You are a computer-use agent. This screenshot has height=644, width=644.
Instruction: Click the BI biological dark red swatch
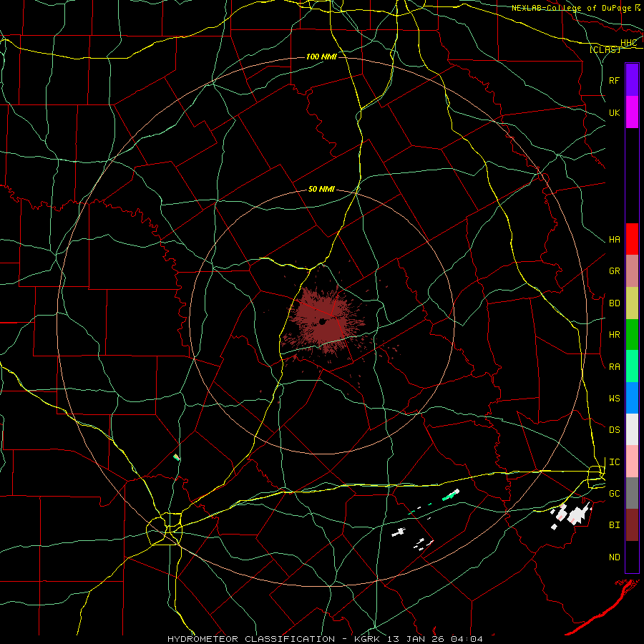(x=632, y=525)
